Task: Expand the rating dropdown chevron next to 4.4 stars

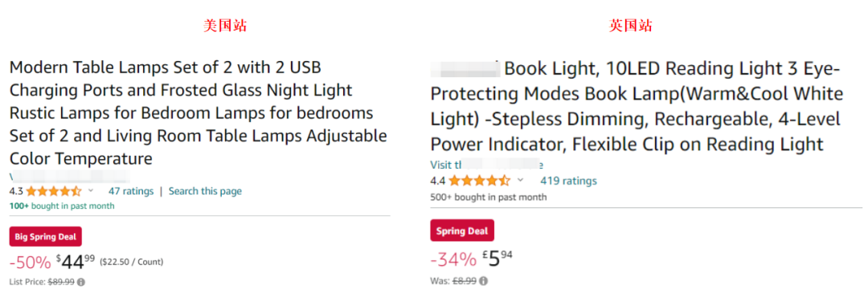Action: pos(520,181)
